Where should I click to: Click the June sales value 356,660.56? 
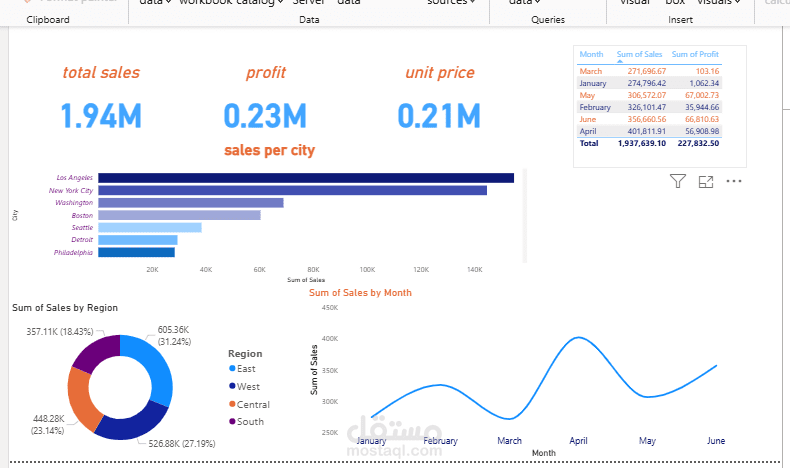646,119
